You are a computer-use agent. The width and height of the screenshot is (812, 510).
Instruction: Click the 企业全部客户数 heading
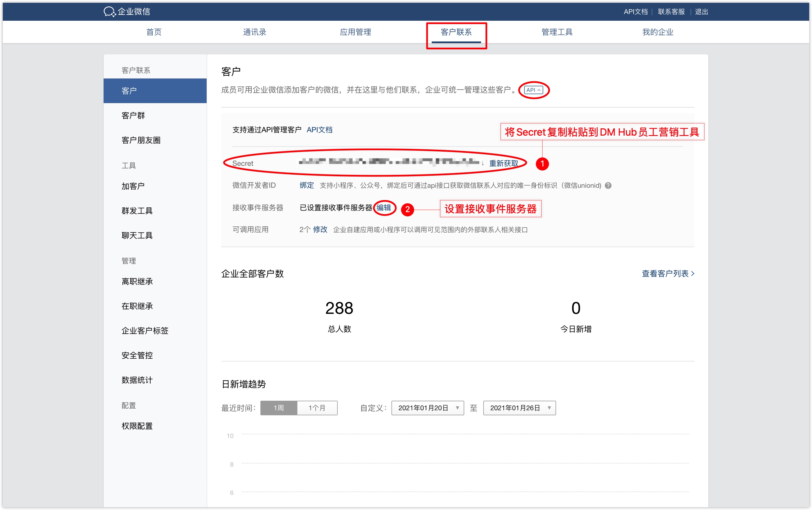(252, 273)
